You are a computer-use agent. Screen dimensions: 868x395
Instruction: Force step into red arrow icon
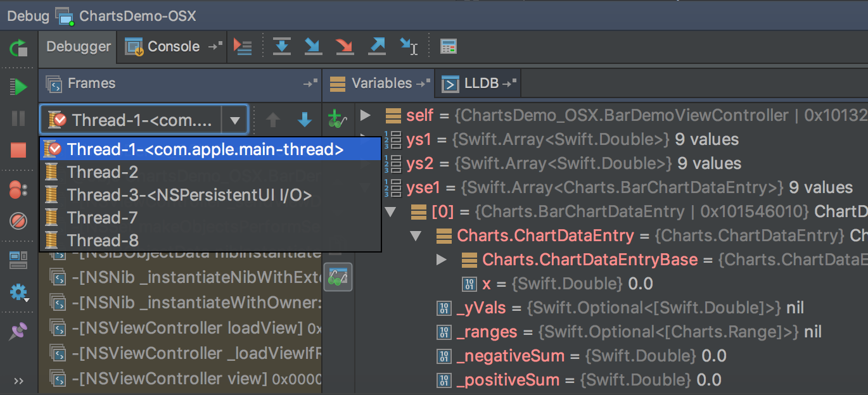click(x=345, y=46)
